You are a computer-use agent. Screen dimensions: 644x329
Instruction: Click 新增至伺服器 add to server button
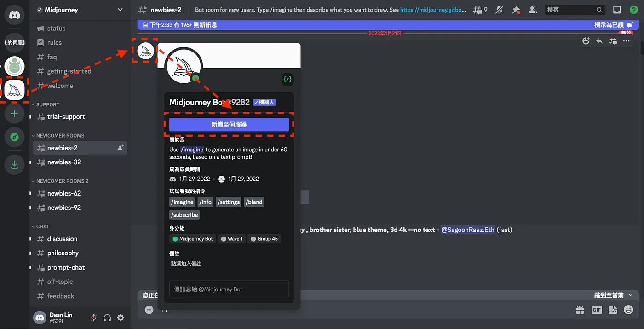click(x=229, y=124)
